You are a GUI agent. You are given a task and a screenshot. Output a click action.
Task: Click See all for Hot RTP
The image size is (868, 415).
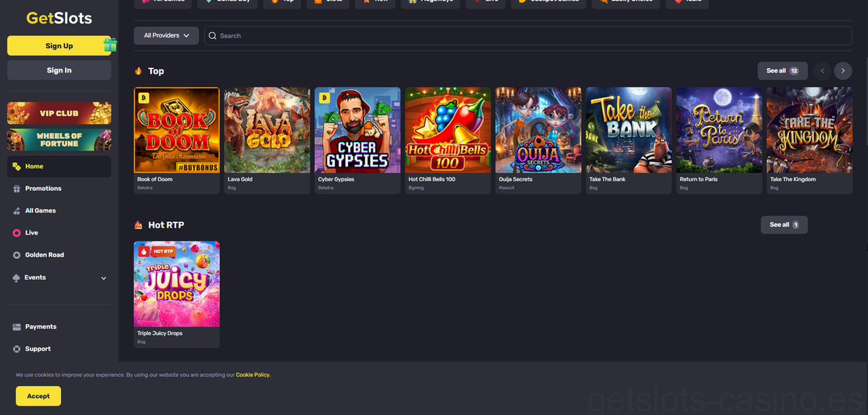coord(784,224)
